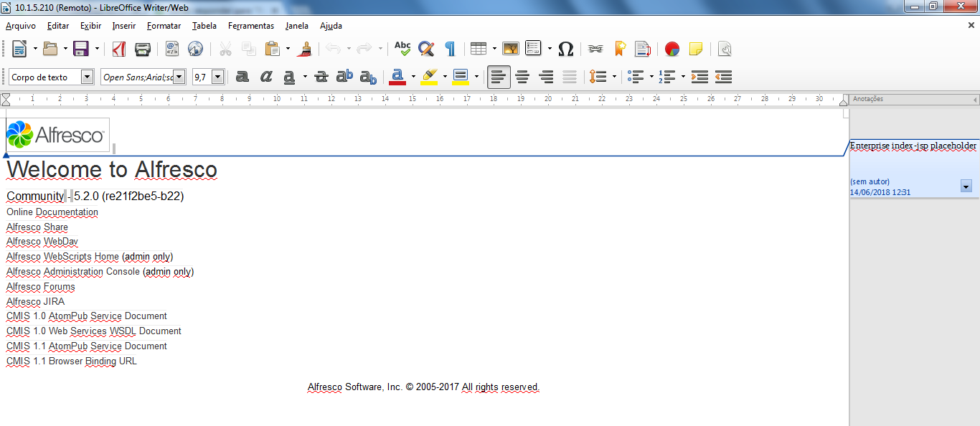Decrease indent using the outdent icon
The height and width of the screenshot is (426, 980).
click(x=724, y=77)
